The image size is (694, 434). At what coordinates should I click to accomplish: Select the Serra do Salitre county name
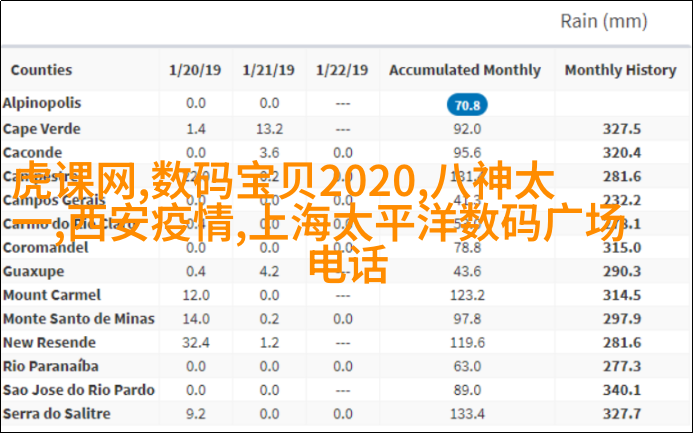pyautogui.click(x=57, y=414)
